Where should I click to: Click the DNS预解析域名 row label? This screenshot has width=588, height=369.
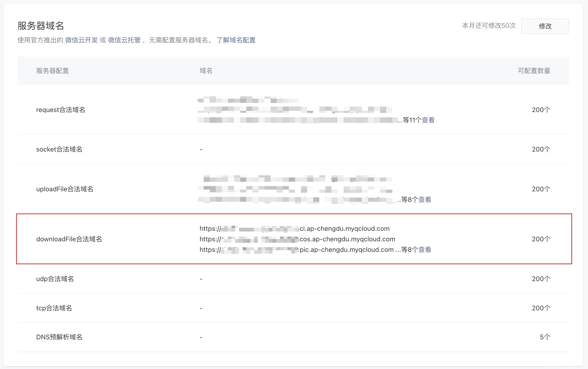click(59, 337)
